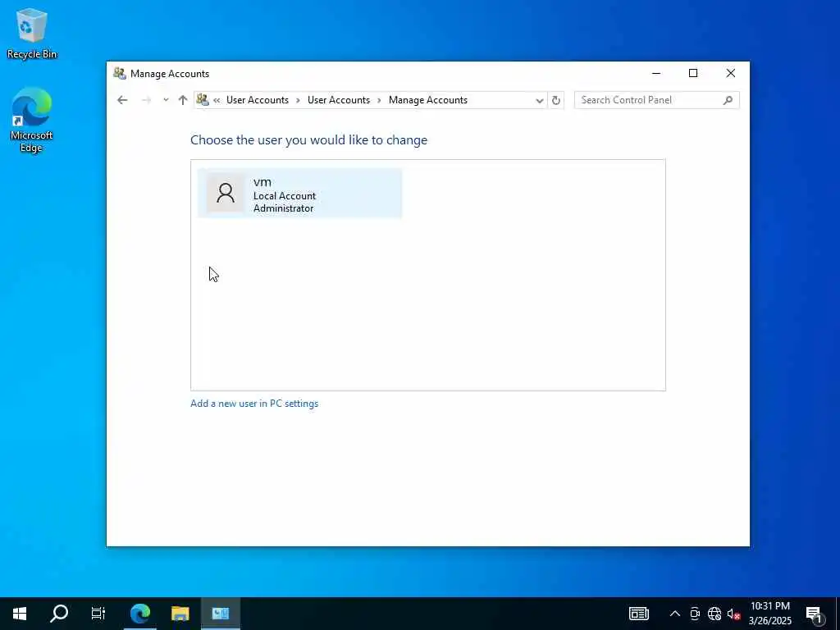
Task: Go up one level with Up arrow
Action: [183, 100]
